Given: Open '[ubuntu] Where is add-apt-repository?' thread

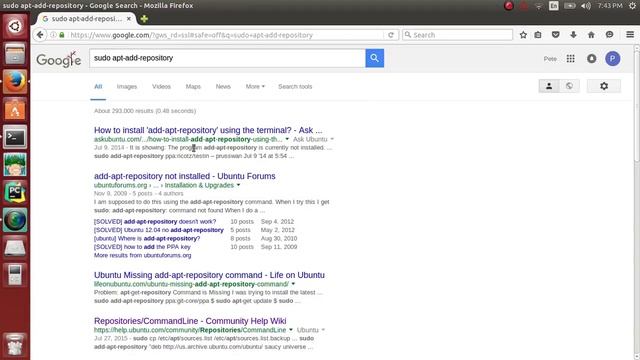Looking at the screenshot, I should click(147, 238).
